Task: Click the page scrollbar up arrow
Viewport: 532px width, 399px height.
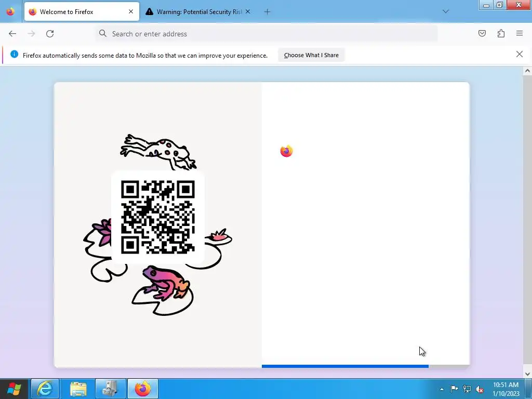Action: point(527,71)
